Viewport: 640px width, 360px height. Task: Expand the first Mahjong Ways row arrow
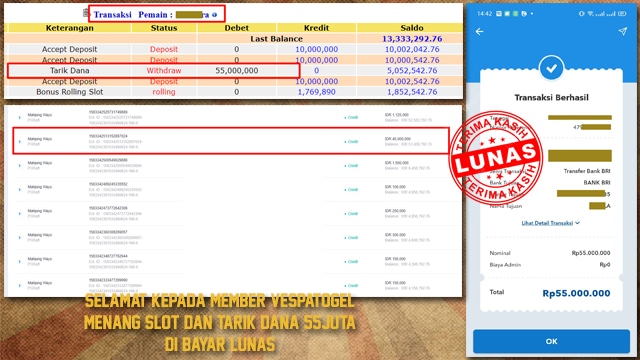click(x=19, y=118)
